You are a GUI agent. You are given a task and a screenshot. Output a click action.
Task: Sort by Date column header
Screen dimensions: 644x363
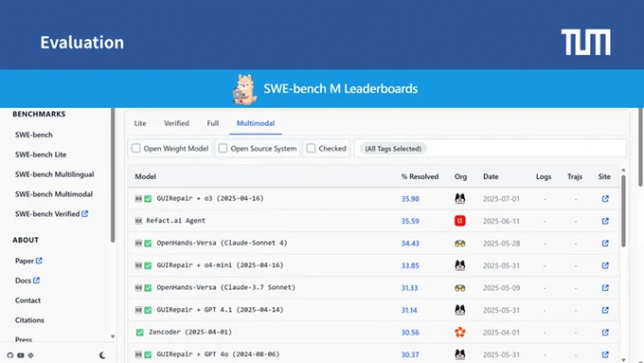pyautogui.click(x=491, y=176)
